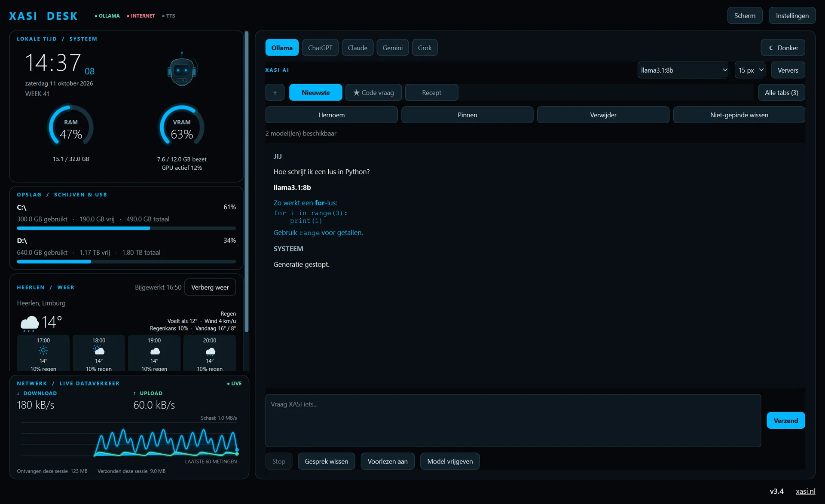Open the Recept chat tab
The width and height of the screenshot is (825, 504).
click(431, 92)
